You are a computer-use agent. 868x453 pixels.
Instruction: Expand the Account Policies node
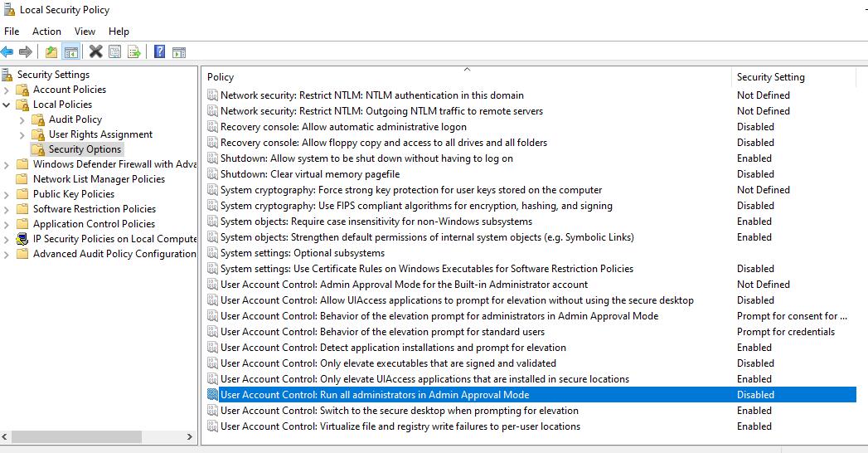click(6, 90)
